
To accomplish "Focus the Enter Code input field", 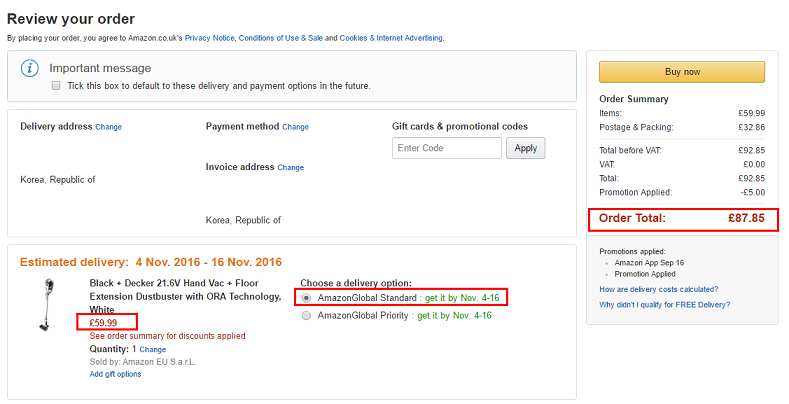I will pos(447,148).
